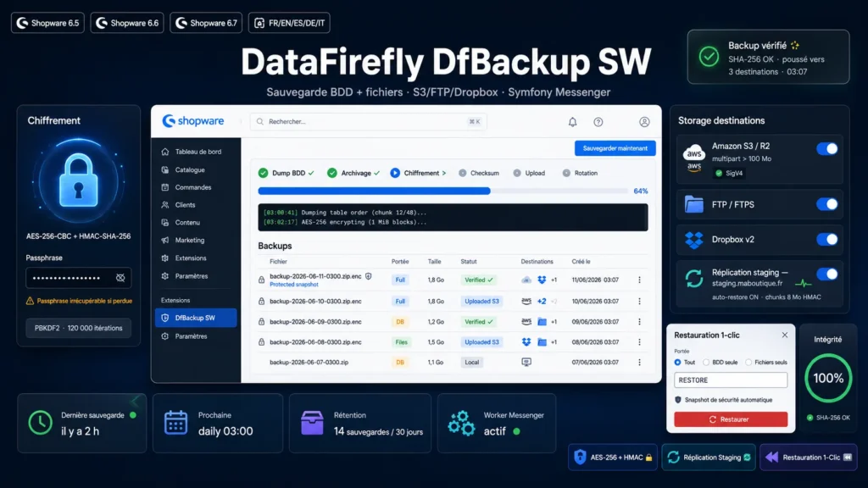The image size is (868, 488).
Task: Open more options for backup-2026-06-07
Action: click(x=639, y=363)
